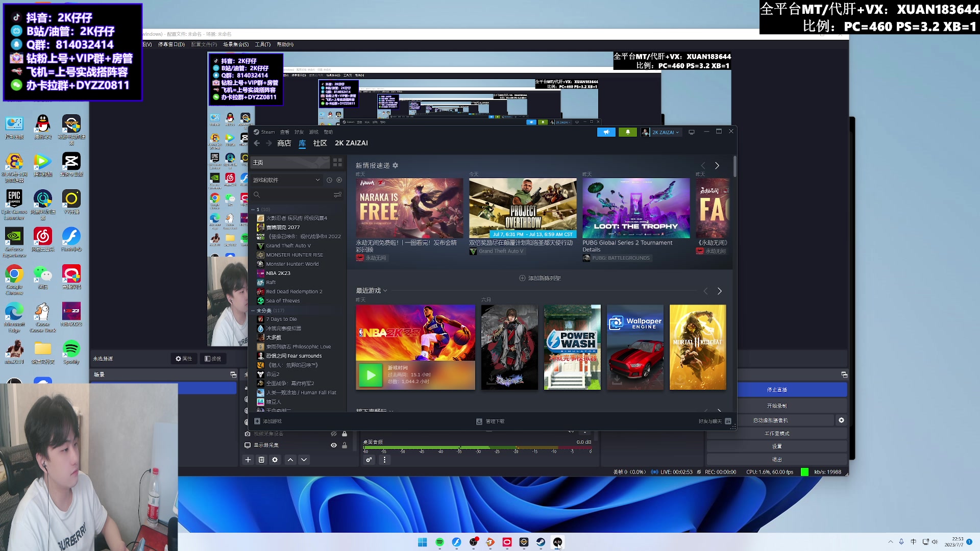Viewport: 980px width, 551px height.
Task: Select Red Dead Redemption 2 in library list
Action: [x=294, y=291]
